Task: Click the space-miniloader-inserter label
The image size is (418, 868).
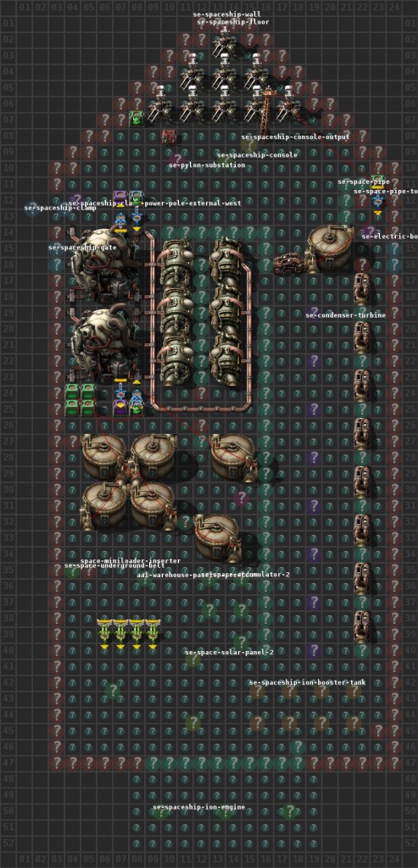Action: coord(131,561)
